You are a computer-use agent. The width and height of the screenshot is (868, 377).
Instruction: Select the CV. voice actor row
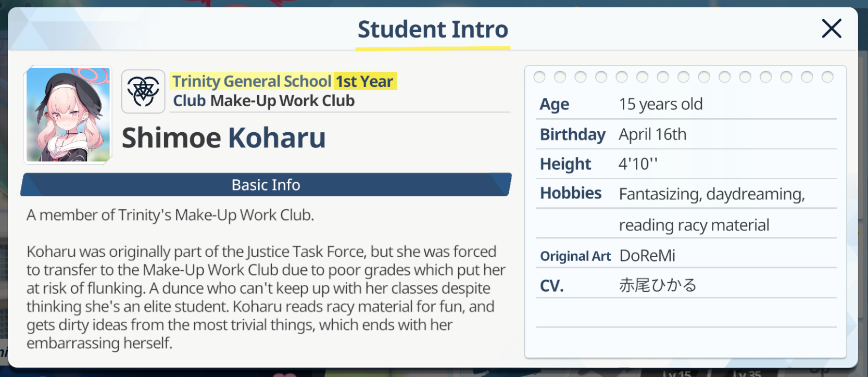pyautogui.click(x=686, y=285)
